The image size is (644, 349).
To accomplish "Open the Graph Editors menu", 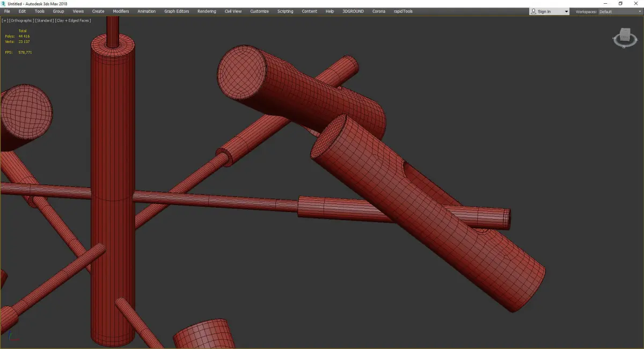I will 177,11.
